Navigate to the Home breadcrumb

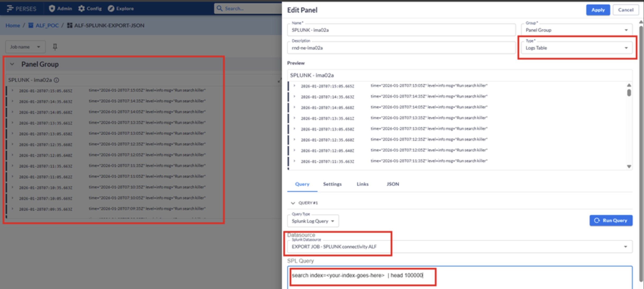pos(13,25)
